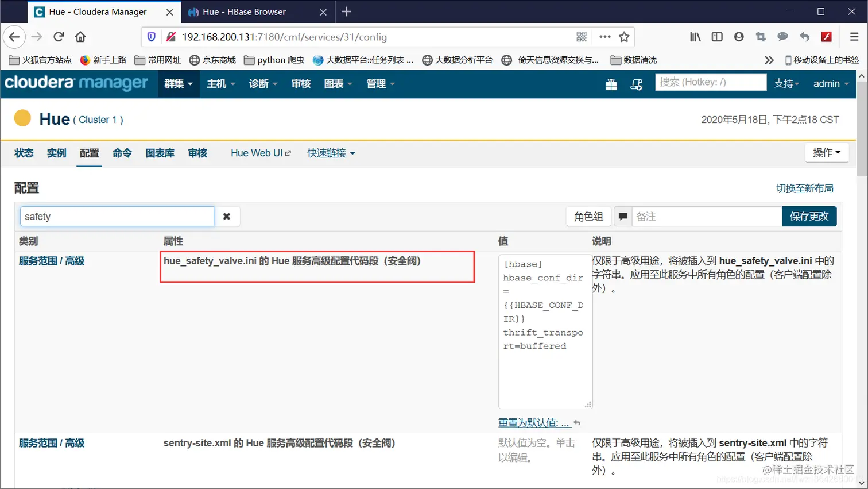Expand the 群集 dropdown menu
This screenshot has height=489, width=868.
pyautogui.click(x=179, y=84)
